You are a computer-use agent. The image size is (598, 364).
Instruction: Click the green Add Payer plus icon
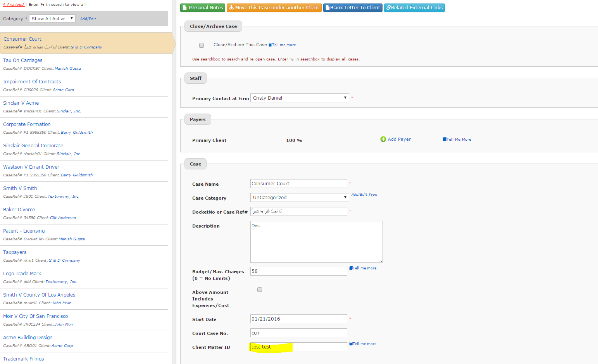(x=383, y=139)
